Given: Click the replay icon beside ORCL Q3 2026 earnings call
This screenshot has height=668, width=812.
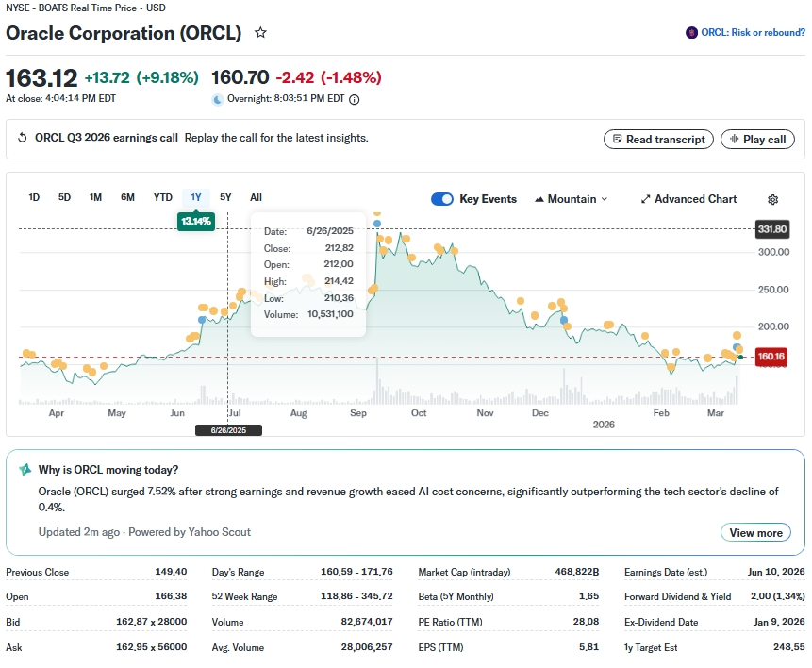Looking at the screenshot, I should click(x=23, y=138).
